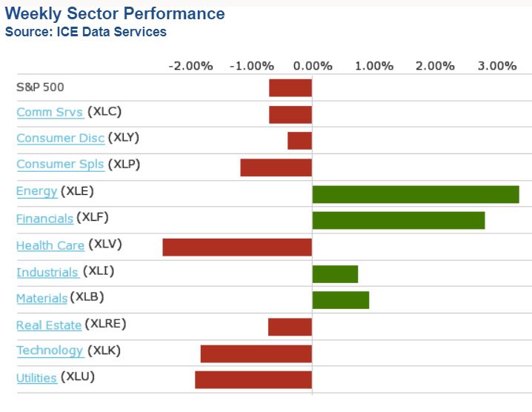Open the Financials sector link
Image resolution: width=532 pixels, height=412 pixels.
point(44,219)
